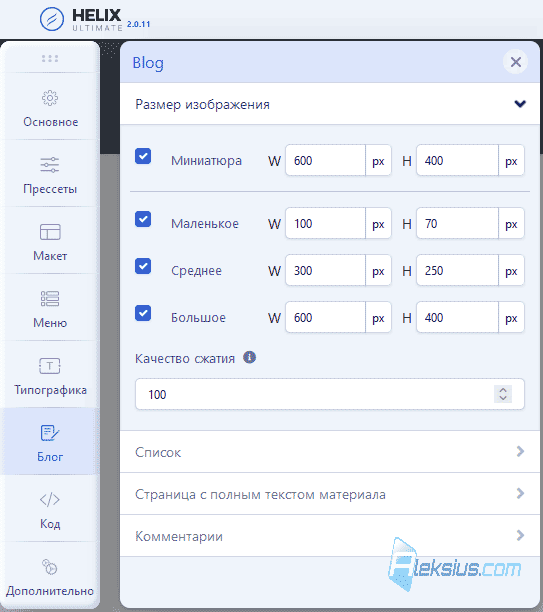Expand Страница с полным текстом материала

(x=330, y=494)
